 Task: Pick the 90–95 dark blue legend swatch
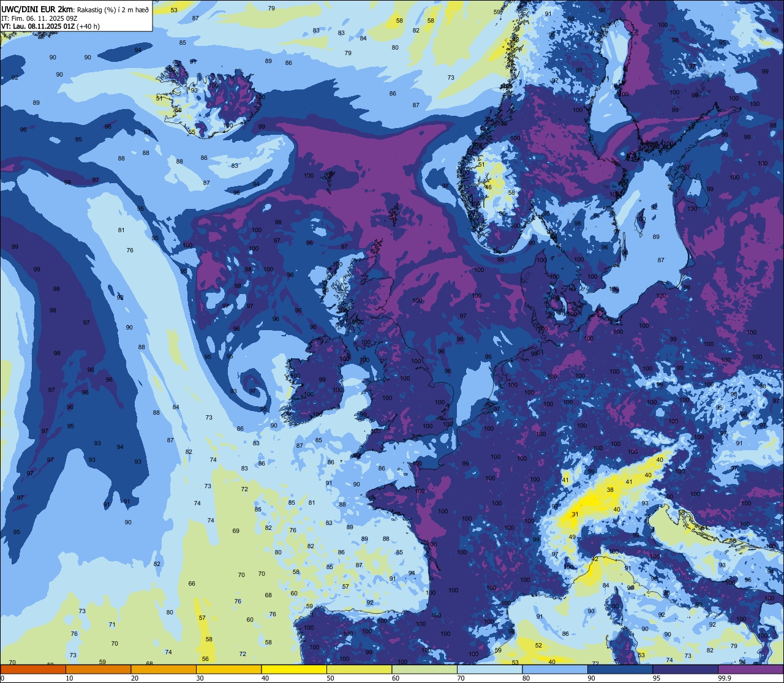[620, 669]
